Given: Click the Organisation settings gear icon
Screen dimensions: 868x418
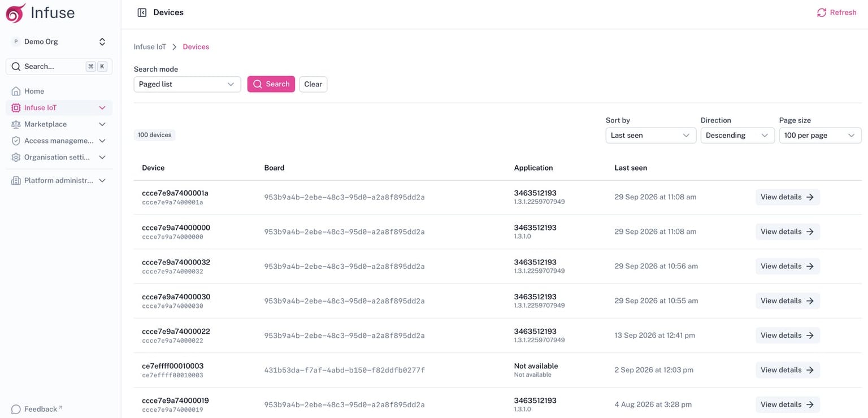Looking at the screenshot, I should tap(16, 157).
